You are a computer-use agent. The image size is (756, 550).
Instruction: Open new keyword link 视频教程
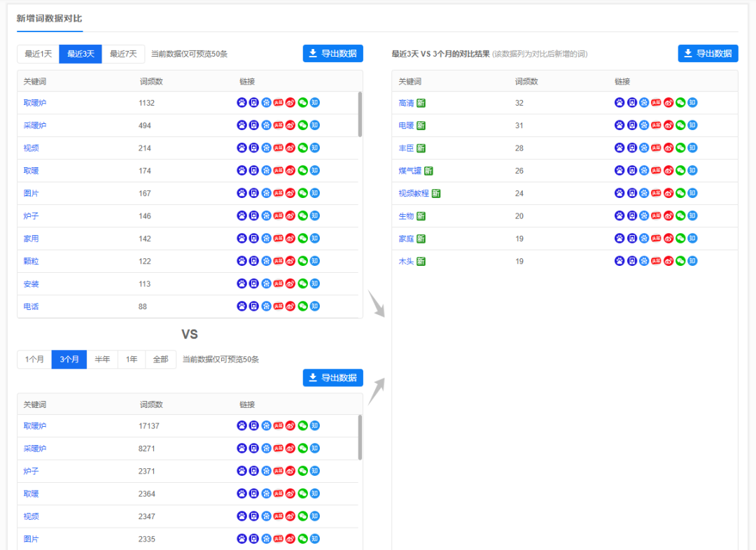[414, 194]
